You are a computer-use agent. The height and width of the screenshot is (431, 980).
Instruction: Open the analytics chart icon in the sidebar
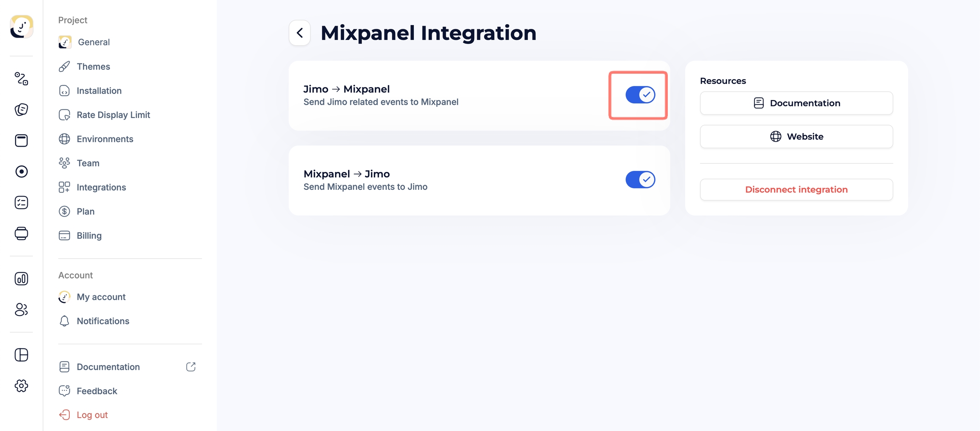[x=21, y=279]
